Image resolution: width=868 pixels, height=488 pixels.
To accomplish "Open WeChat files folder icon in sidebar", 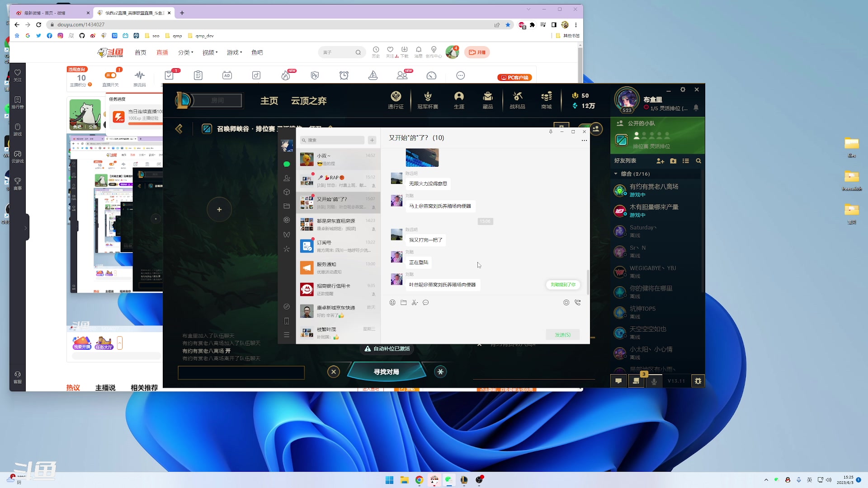I will pyautogui.click(x=287, y=206).
